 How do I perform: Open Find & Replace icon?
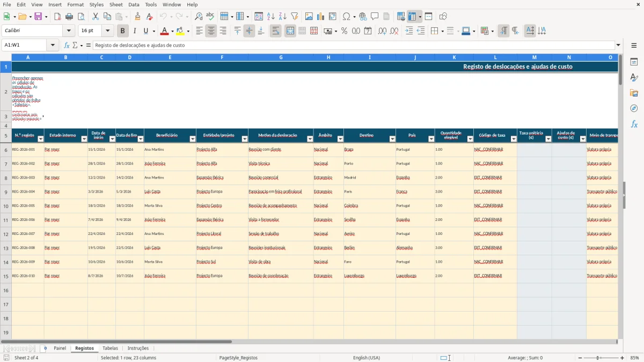coord(199,17)
